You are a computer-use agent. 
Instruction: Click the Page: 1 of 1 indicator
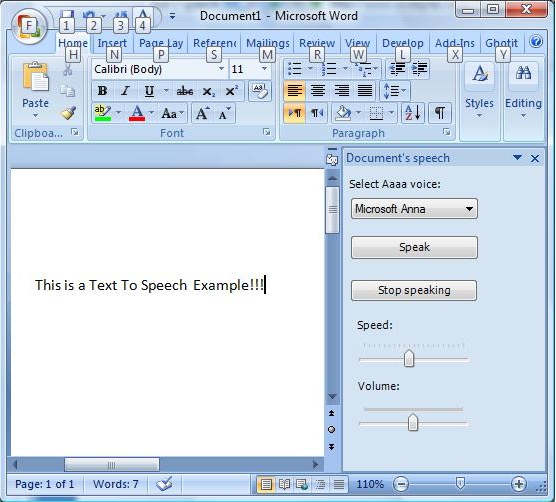tap(45, 484)
